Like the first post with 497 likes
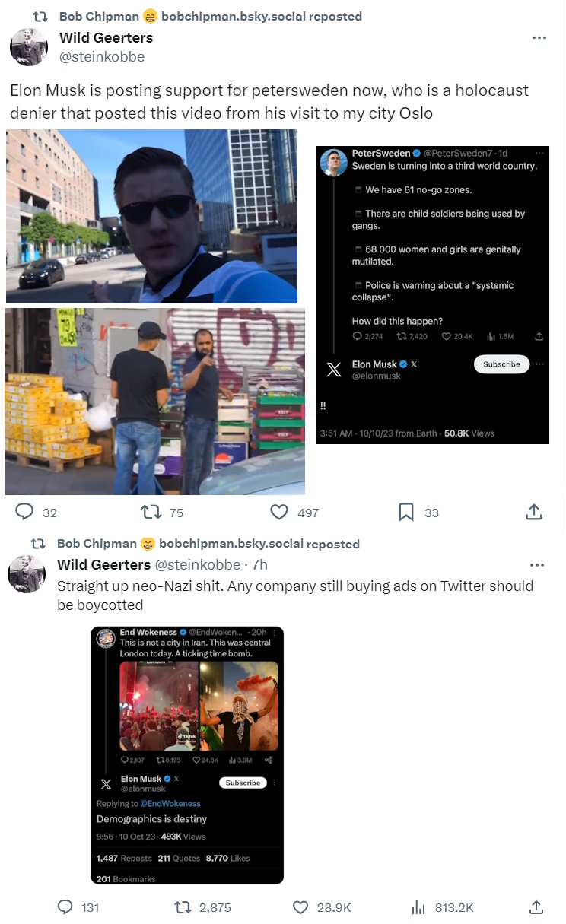566x924 pixels. coord(294,513)
